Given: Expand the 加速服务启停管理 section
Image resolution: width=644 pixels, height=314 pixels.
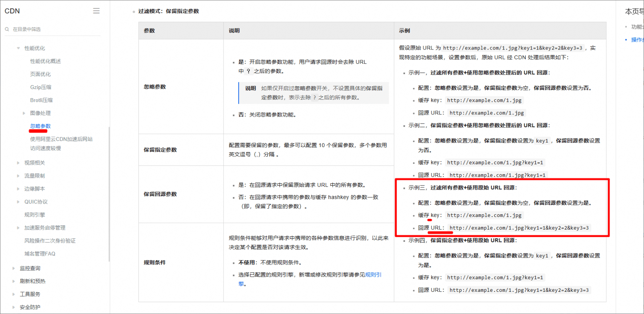Looking at the screenshot, I should (x=18, y=228).
